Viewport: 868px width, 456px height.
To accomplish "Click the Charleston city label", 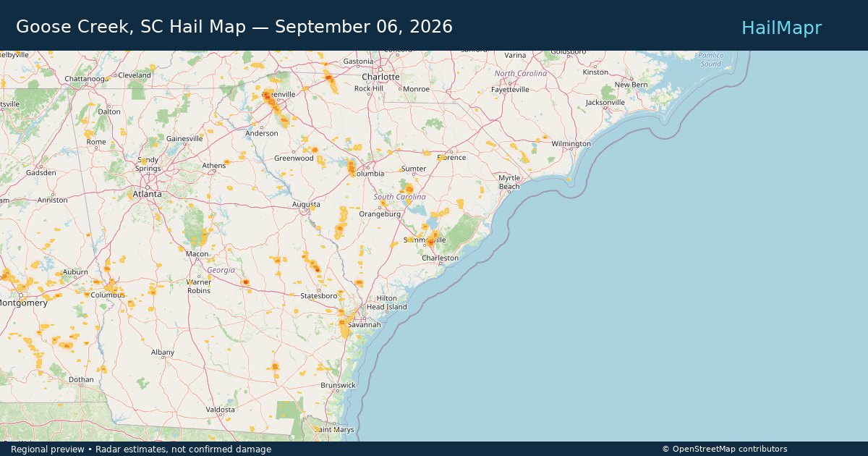I will coord(440,258).
